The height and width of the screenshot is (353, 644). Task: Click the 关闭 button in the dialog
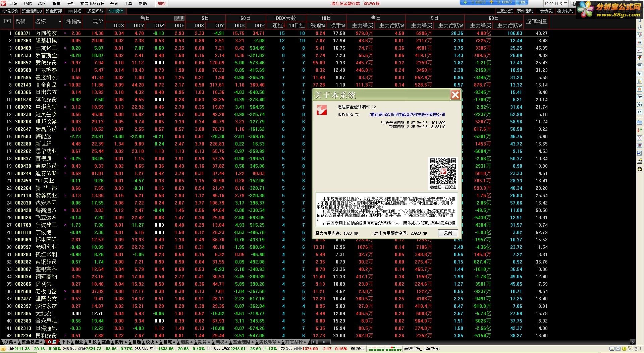(448, 233)
